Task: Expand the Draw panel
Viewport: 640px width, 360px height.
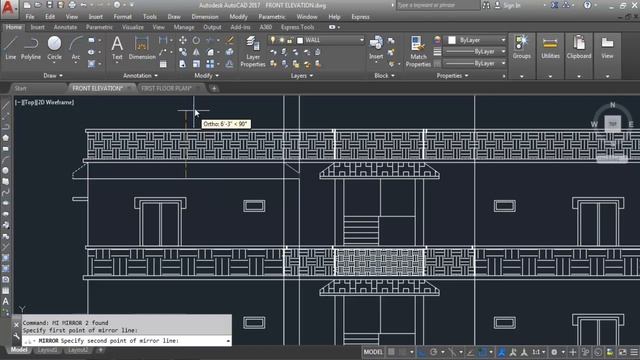Action: (x=53, y=76)
